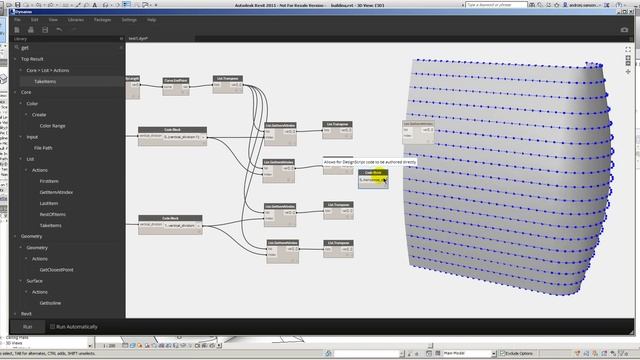The image size is (640, 360).
Task: Select Color Range in the library
Action: (x=53, y=126)
